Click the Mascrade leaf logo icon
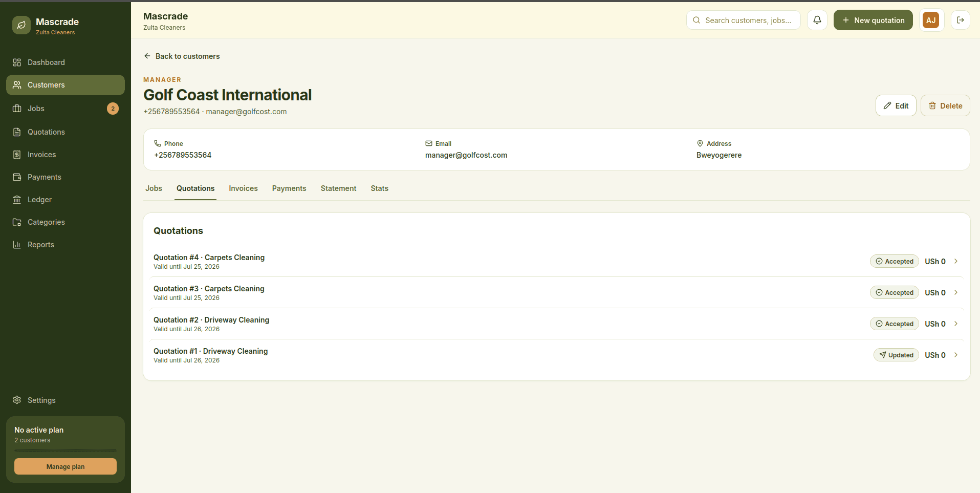 [21, 25]
